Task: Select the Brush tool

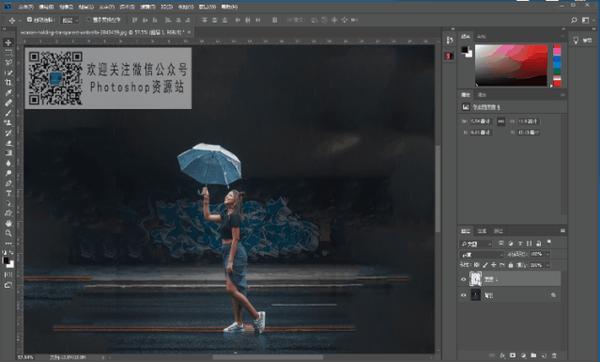Action: pyautogui.click(x=8, y=113)
